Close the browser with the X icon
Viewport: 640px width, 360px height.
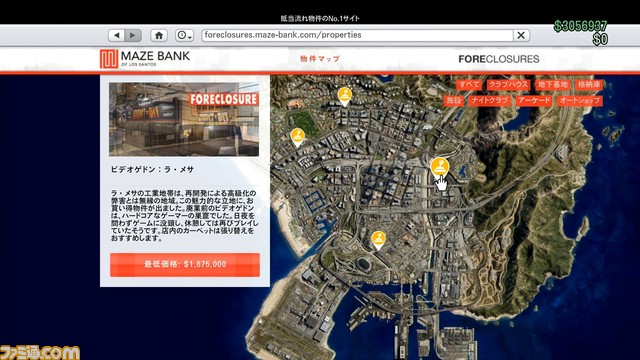521,35
